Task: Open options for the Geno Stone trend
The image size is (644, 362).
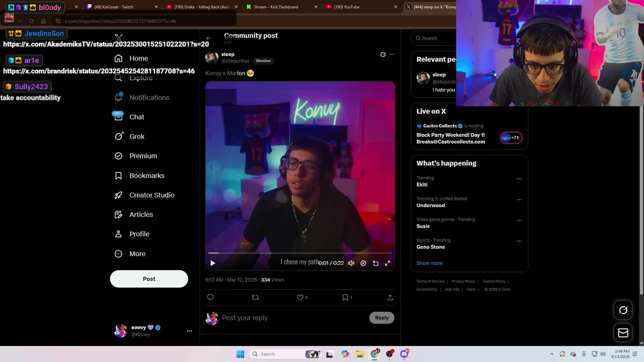Action: point(519,241)
